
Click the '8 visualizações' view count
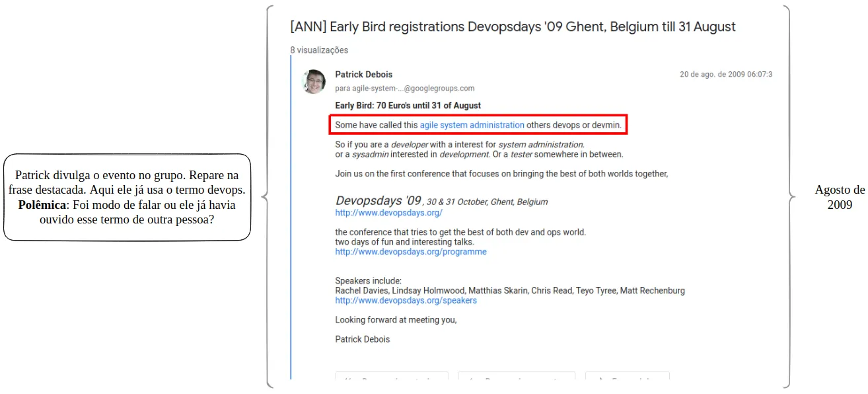tap(319, 50)
